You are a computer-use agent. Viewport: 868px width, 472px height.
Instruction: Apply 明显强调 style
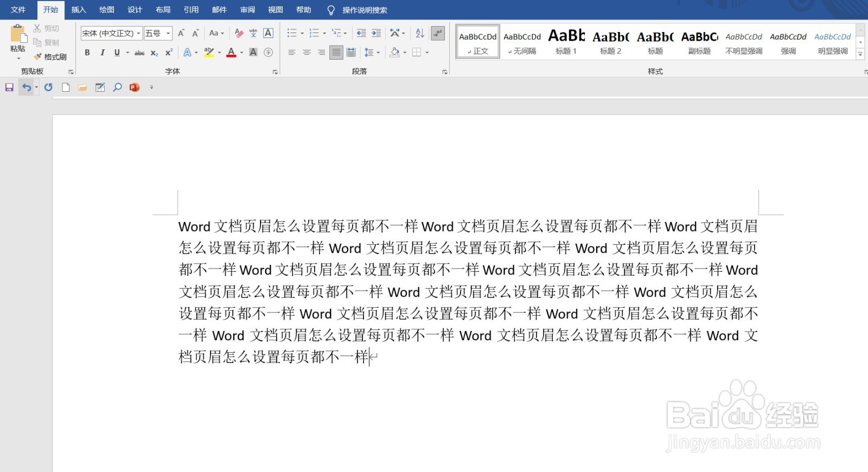tap(833, 42)
